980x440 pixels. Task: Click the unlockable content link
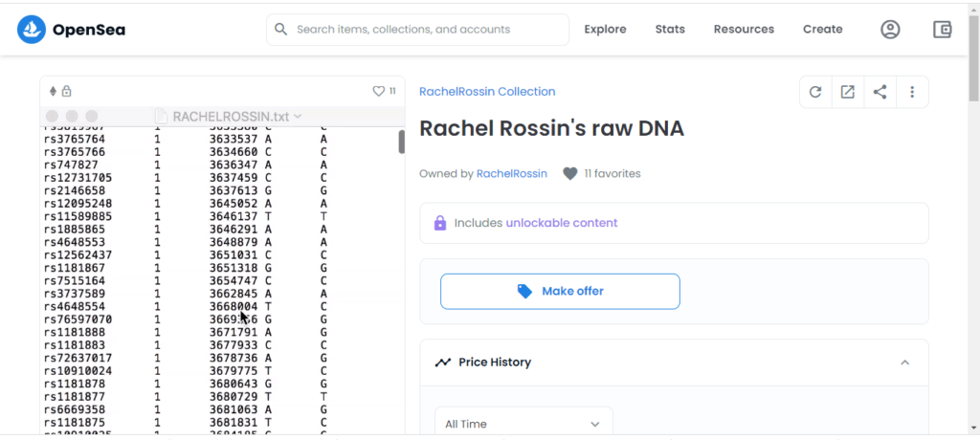561,223
